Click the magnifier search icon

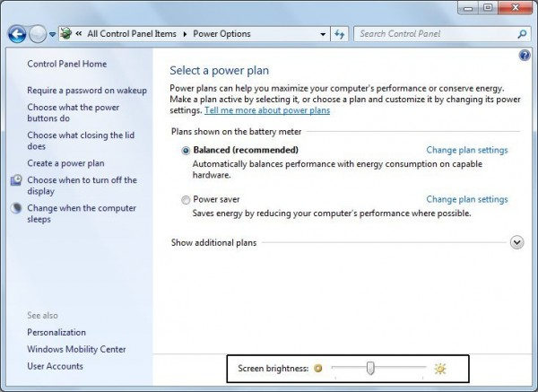coord(522,34)
